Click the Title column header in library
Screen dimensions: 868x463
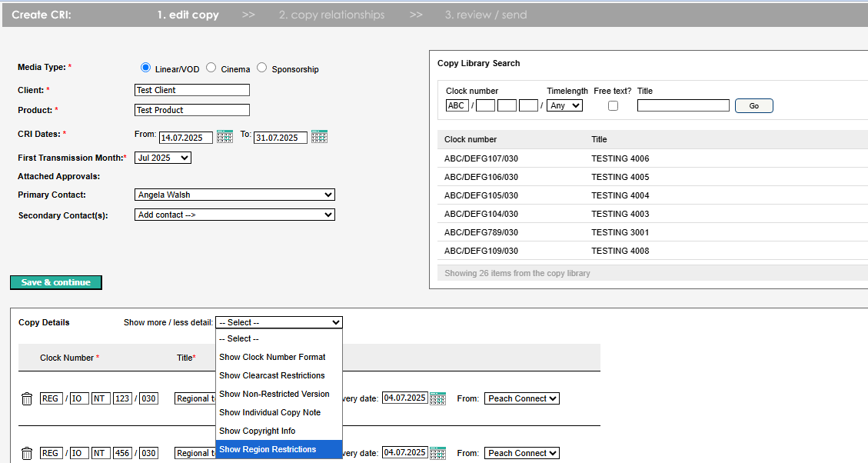click(x=599, y=139)
